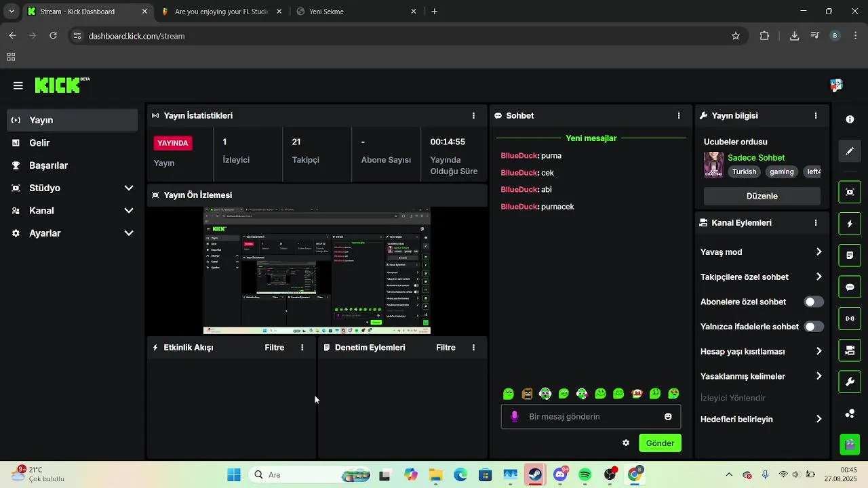Open the hamburger menu beside the Kick logo
The height and width of the screenshot is (488, 868).
pyautogui.click(x=18, y=85)
